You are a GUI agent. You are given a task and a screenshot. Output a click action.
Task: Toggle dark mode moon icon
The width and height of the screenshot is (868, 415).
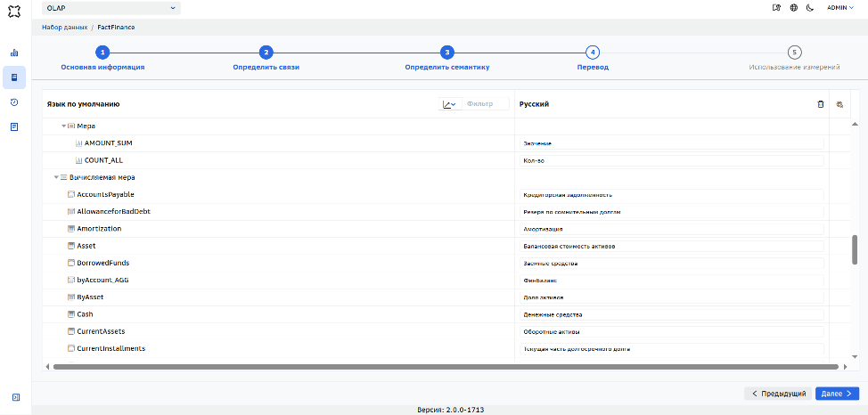(810, 8)
